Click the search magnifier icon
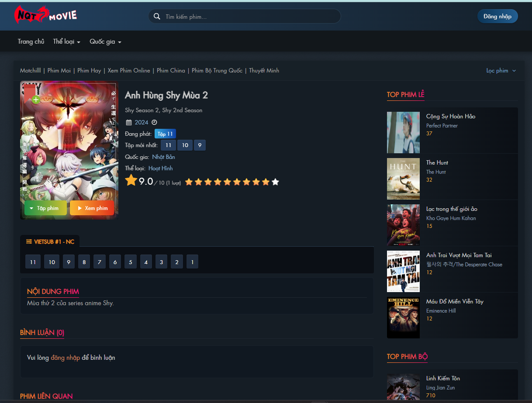This screenshot has height=403, width=532. [157, 17]
